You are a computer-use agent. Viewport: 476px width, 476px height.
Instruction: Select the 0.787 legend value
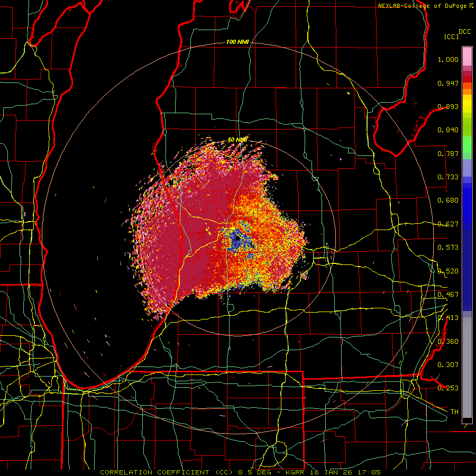pos(448,153)
